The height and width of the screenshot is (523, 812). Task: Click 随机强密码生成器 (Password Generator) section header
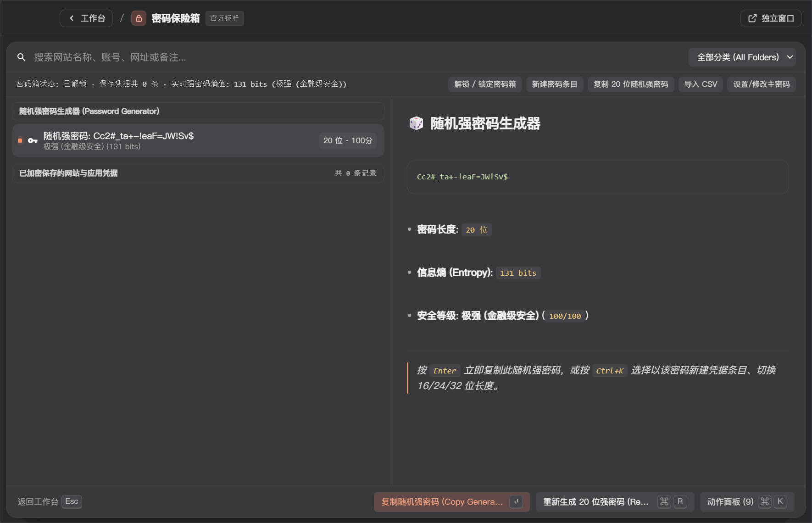pos(198,111)
